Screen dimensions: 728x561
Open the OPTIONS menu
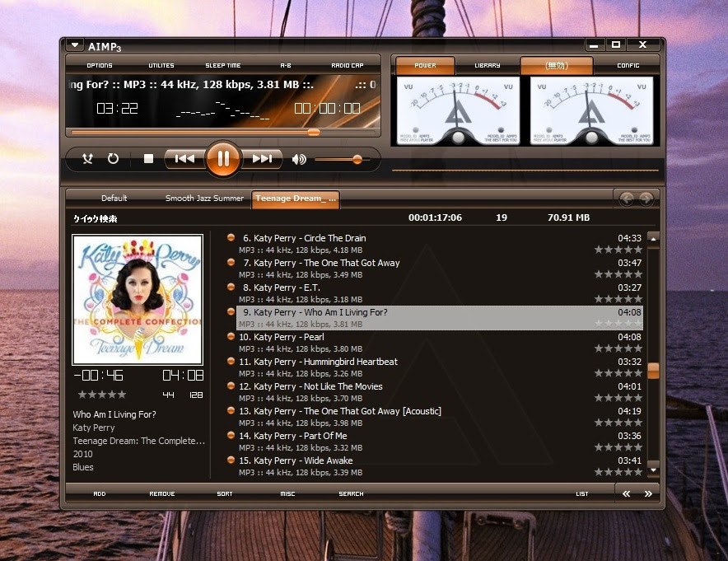(100, 65)
